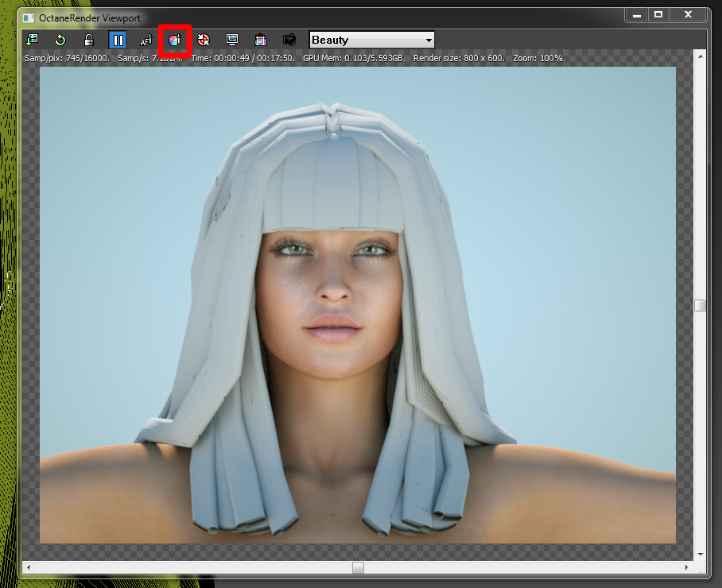Click the vertical scrollbar down arrow

[701, 555]
